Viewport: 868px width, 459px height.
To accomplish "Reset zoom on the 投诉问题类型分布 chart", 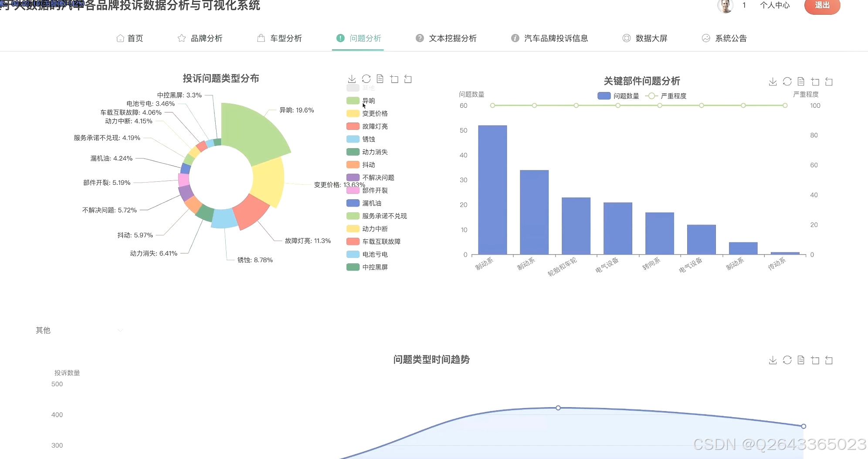I will click(408, 79).
